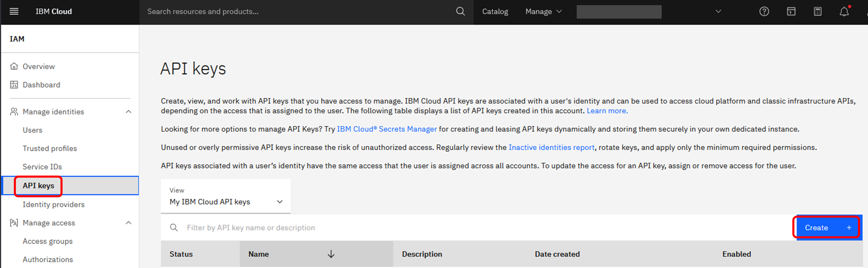Screen dimensions: 868x268
Task: Sort table by Name column arrow
Action: (x=331, y=254)
